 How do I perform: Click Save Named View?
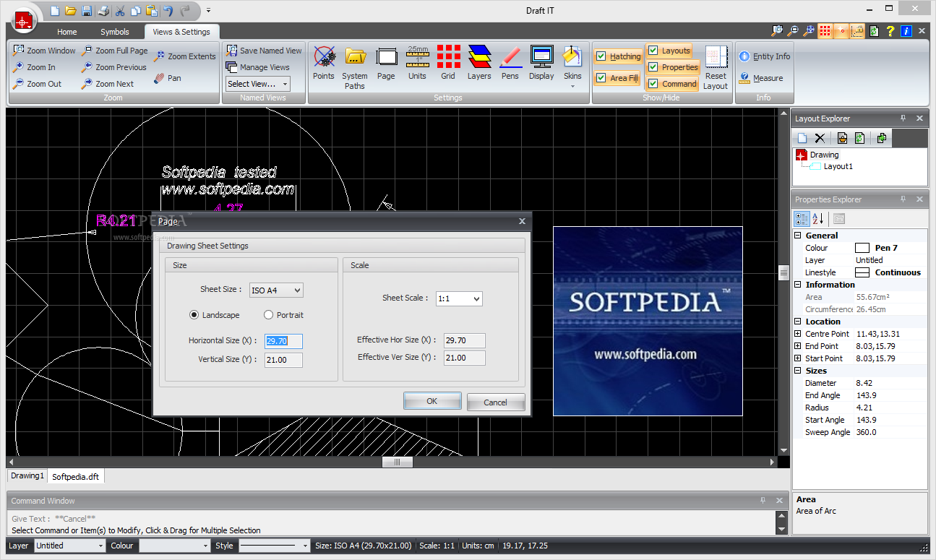point(264,51)
